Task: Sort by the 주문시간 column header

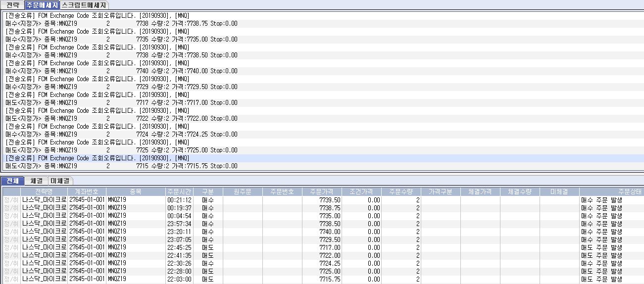Action: click(x=179, y=191)
